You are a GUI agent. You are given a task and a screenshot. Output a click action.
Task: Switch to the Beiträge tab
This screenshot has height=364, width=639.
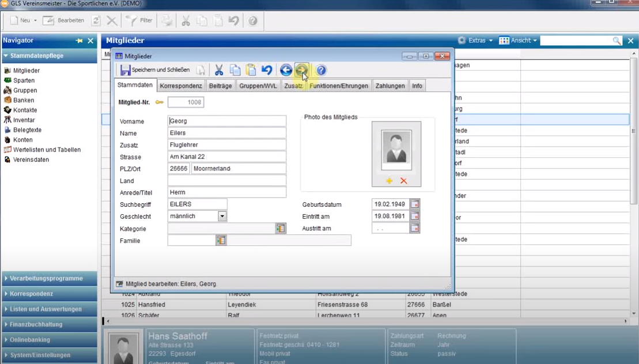(221, 86)
